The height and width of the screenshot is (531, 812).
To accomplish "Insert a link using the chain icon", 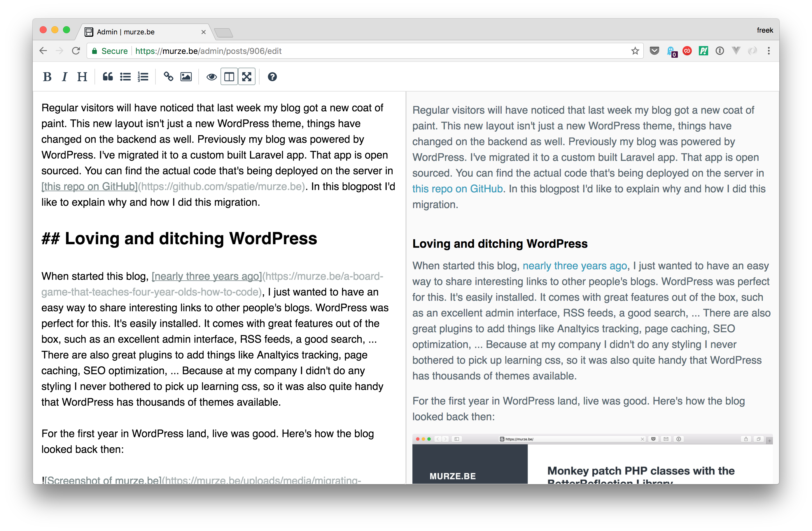I will pos(169,77).
